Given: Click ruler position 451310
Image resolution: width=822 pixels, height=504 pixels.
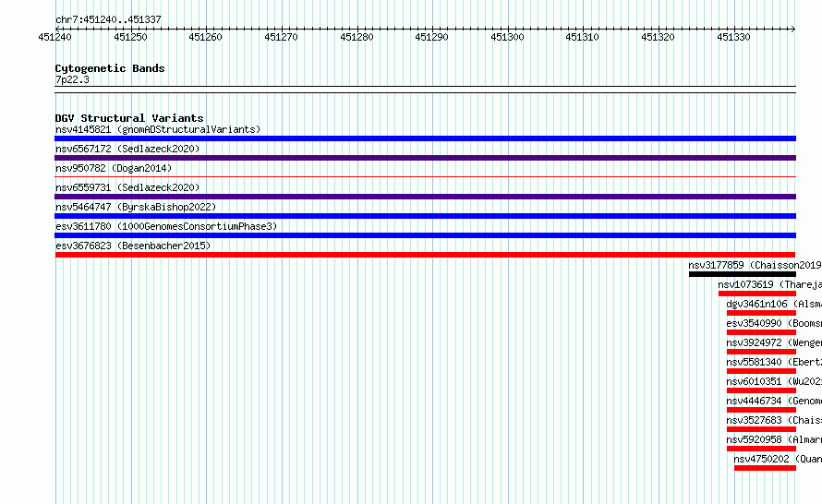Looking at the screenshot, I should tap(583, 37).
